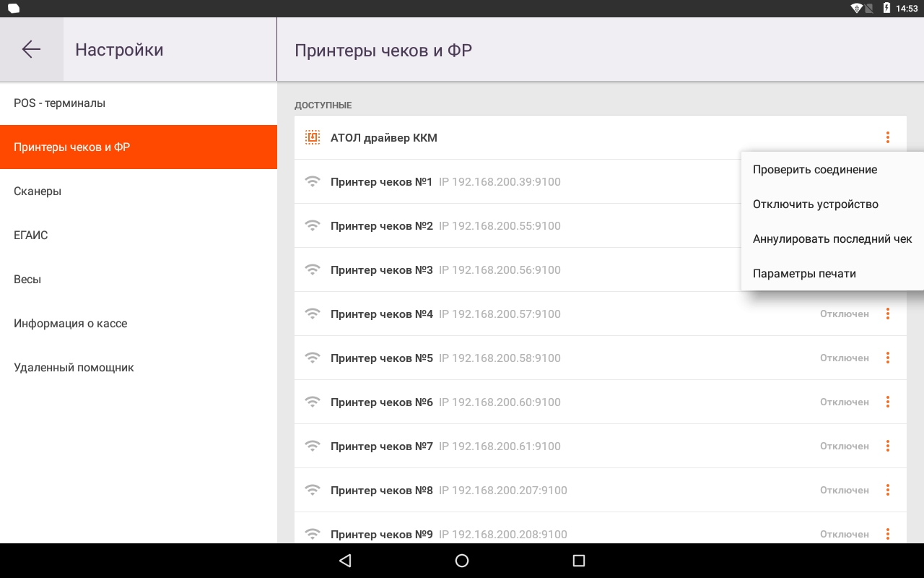
Task: Tap the back arrow next to Настройки
Action: (31, 49)
